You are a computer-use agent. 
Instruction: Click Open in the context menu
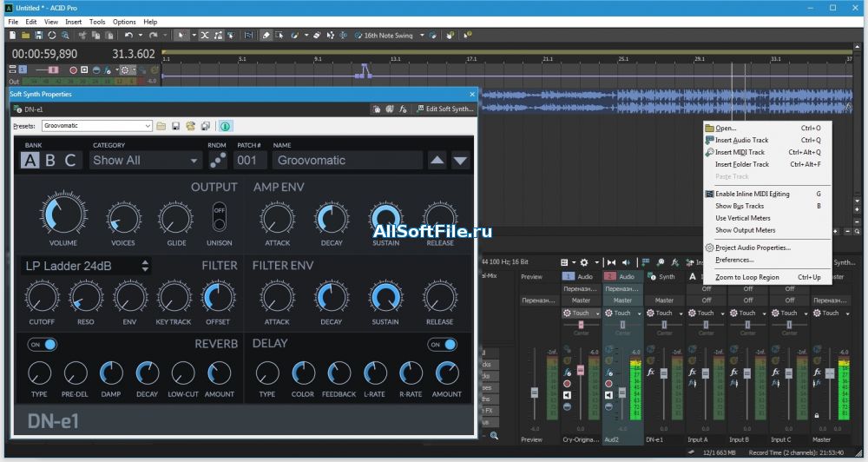766,128
